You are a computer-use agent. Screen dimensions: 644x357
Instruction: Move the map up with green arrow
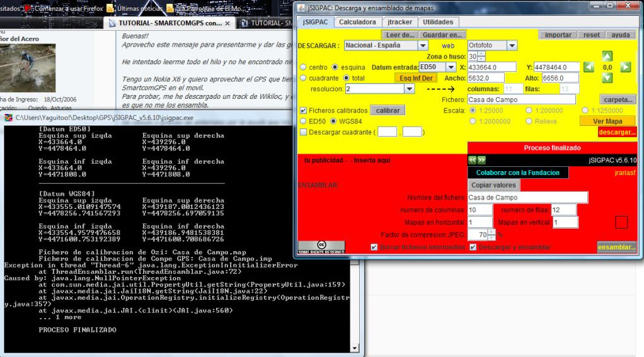(607, 56)
